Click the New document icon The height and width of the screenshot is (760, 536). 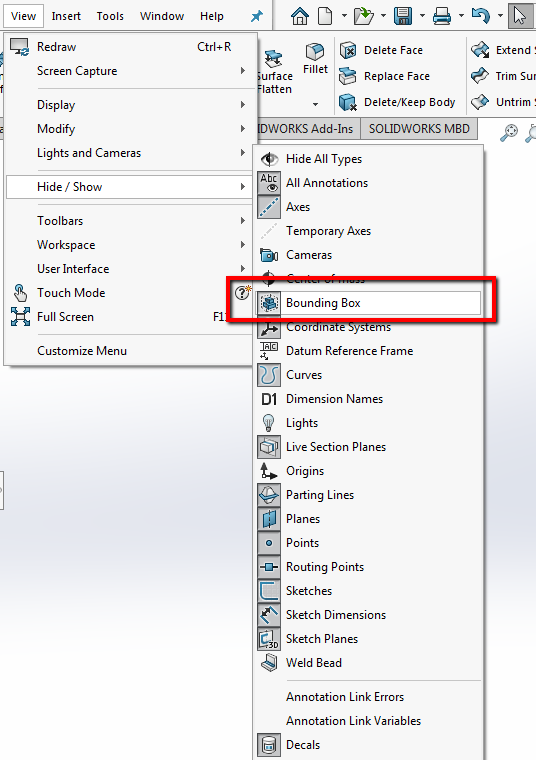[325, 16]
